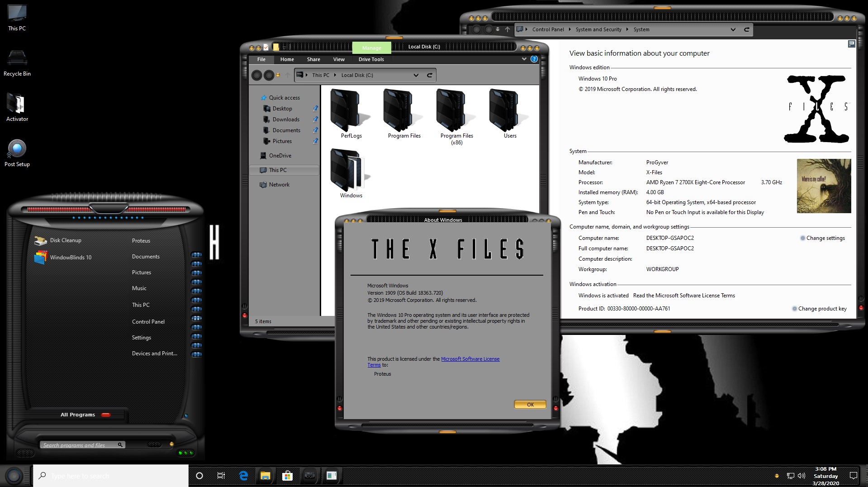
Task: Click Change product key link
Action: point(822,309)
